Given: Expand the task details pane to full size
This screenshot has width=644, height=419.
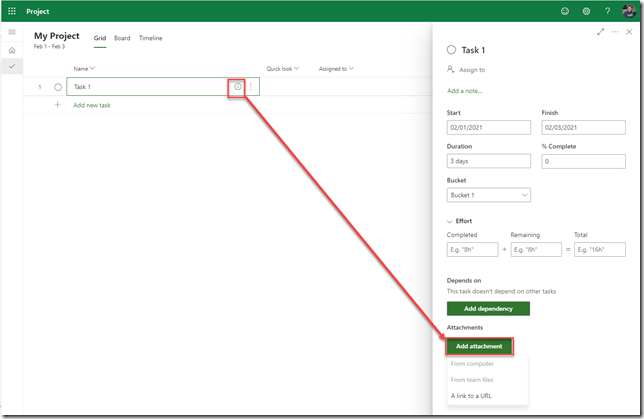Looking at the screenshot, I should 600,32.
